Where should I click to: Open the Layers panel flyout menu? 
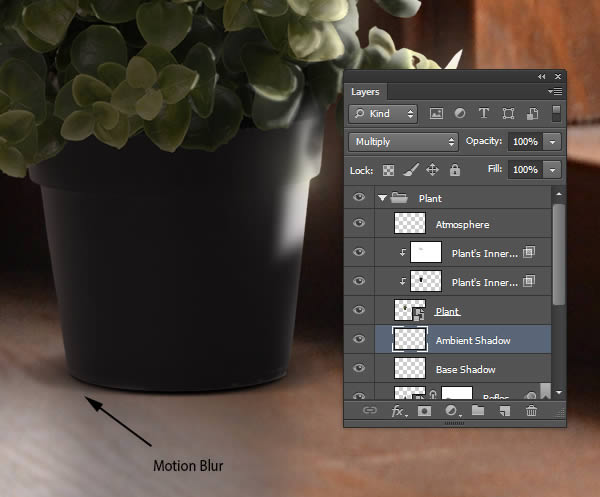pos(555,91)
